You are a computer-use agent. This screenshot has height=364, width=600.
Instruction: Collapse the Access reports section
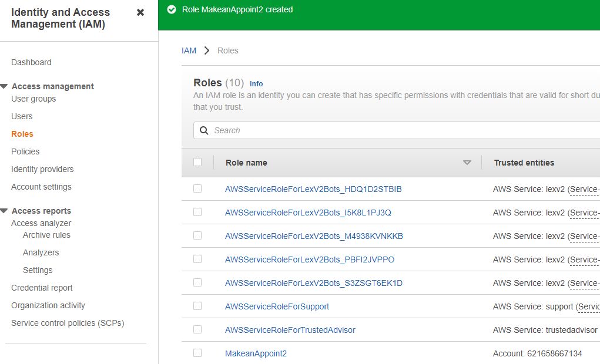tap(4, 211)
